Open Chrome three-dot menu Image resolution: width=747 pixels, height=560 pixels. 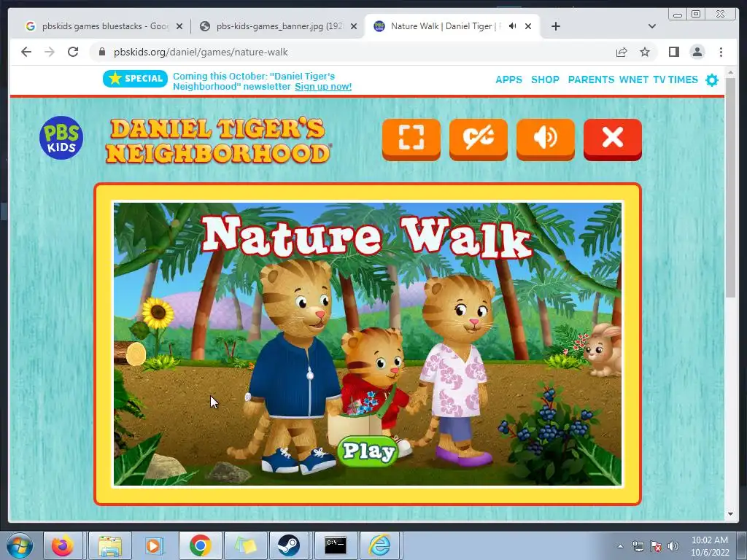coord(721,52)
